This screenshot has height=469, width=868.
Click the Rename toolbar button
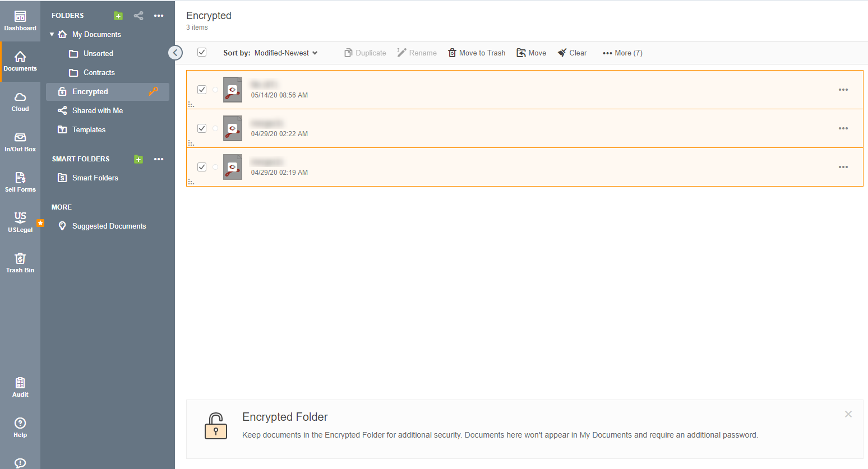pos(417,53)
